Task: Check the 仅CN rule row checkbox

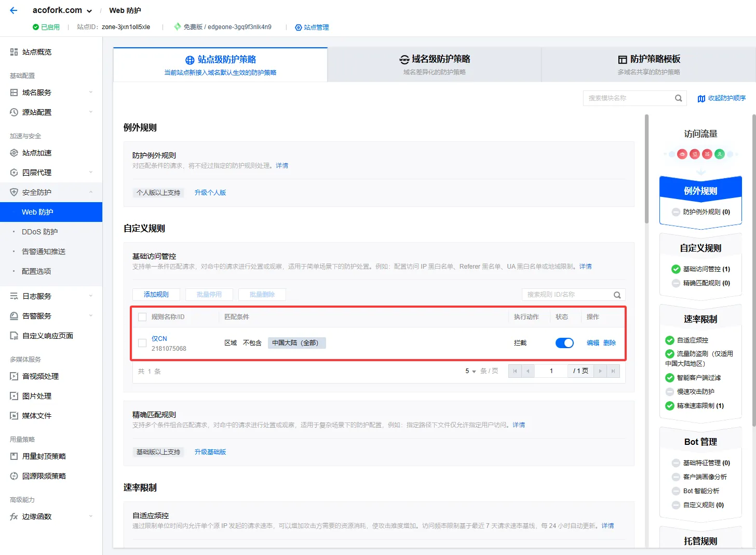Action: pos(142,343)
